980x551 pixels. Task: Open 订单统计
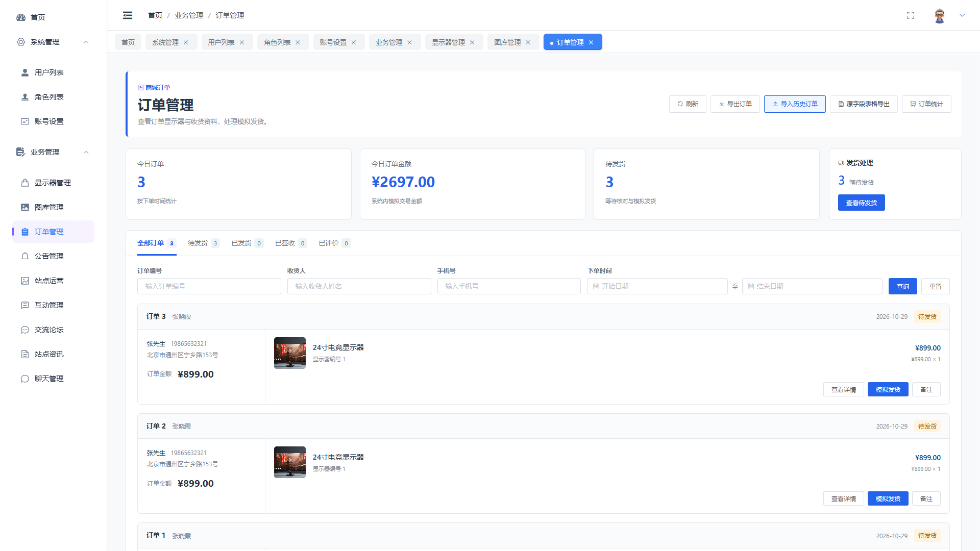click(x=926, y=104)
